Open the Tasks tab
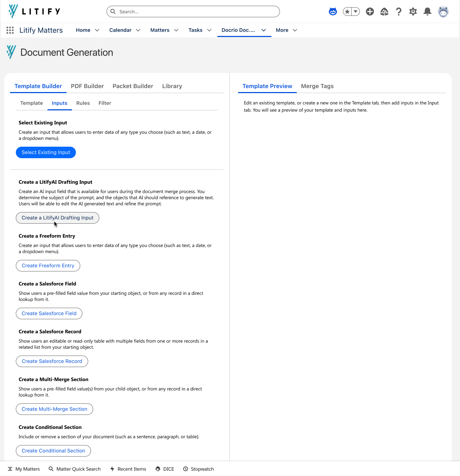This screenshot has width=460, height=476. click(x=195, y=30)
